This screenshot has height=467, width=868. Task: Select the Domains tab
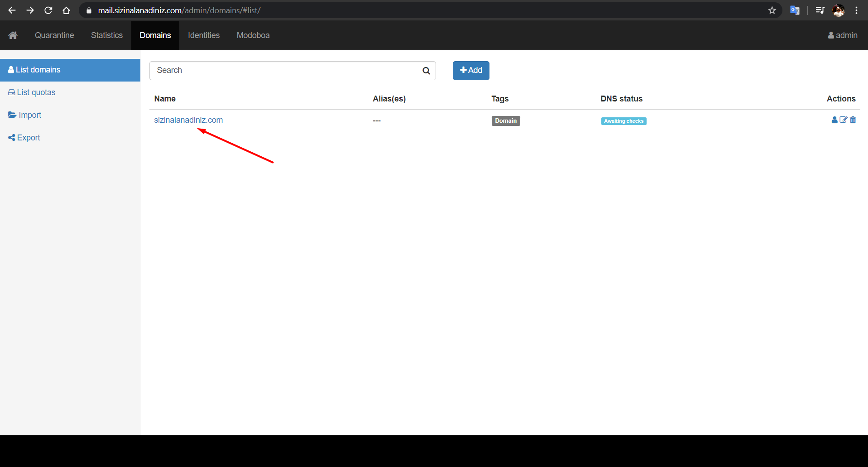pos(155,35)
